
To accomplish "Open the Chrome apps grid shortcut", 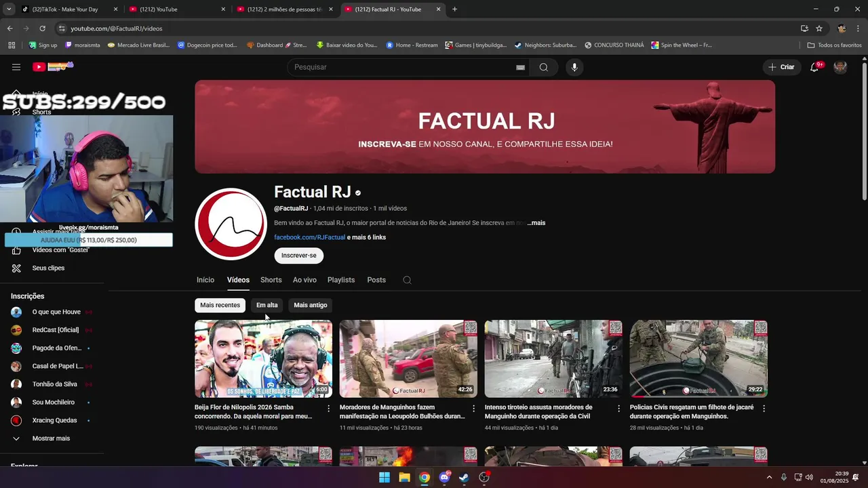I will tap(12, 45).
